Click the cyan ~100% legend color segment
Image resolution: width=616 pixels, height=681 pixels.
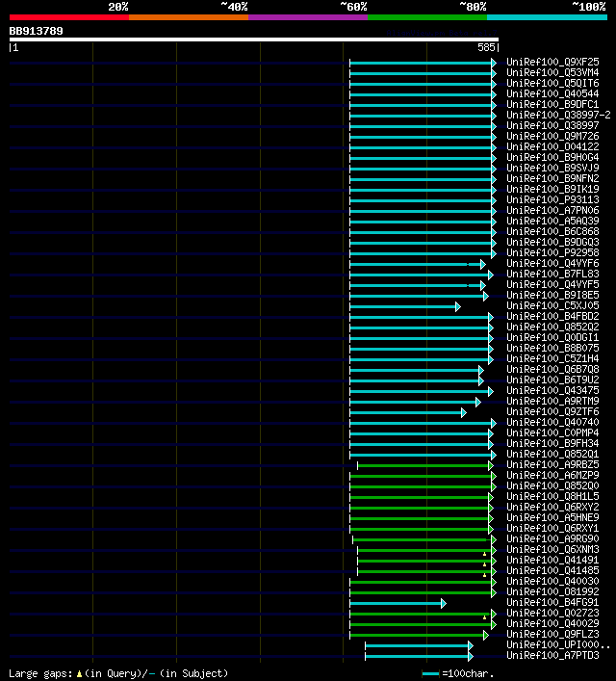pos(547,17)
